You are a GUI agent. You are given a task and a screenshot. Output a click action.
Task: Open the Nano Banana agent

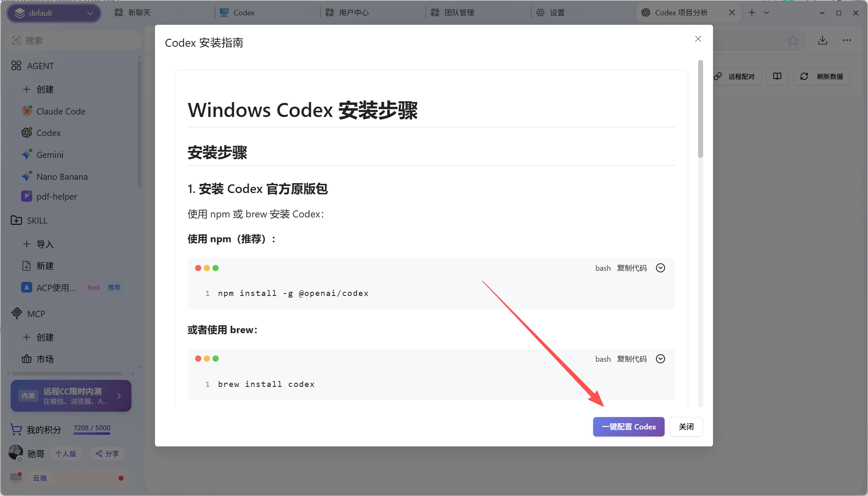pyautogui.click(x=62, y=177)
